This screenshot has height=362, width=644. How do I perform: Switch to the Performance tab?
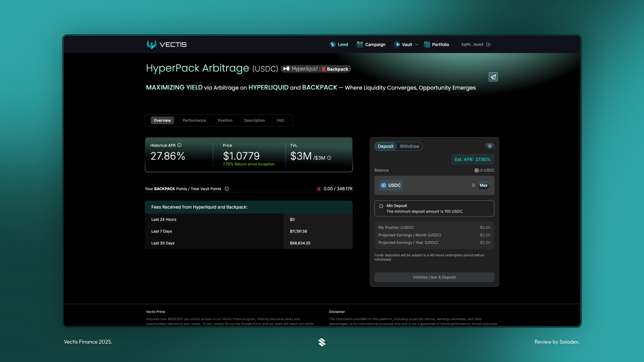pos(194,120)
